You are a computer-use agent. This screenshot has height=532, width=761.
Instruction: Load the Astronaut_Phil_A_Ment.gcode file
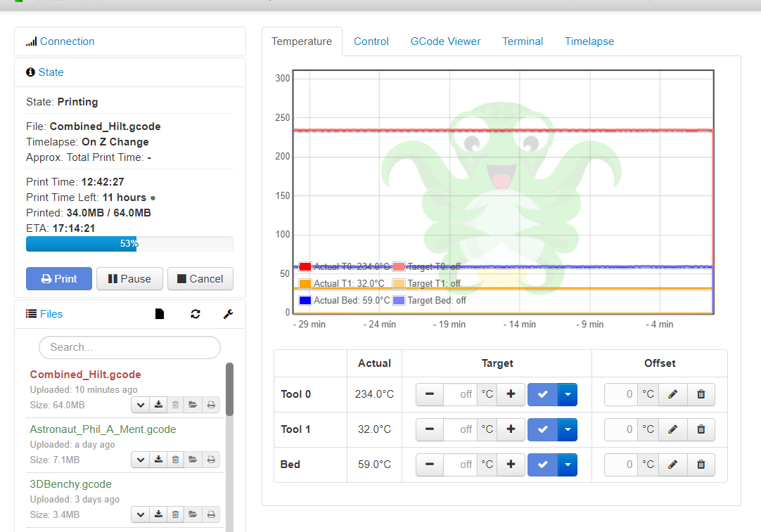193,459
